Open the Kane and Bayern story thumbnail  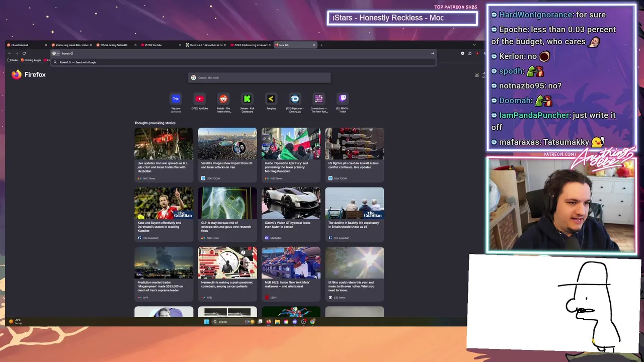164,203
